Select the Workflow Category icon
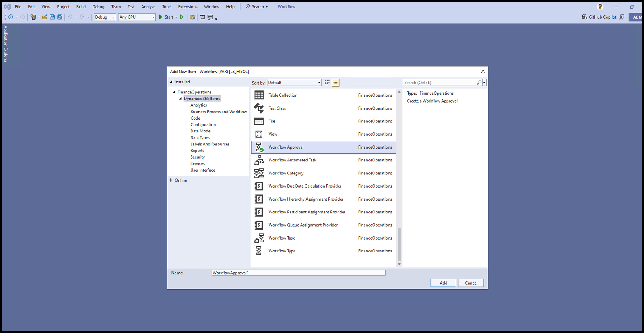Screen dimensions: 644x333 click(259, 173)
